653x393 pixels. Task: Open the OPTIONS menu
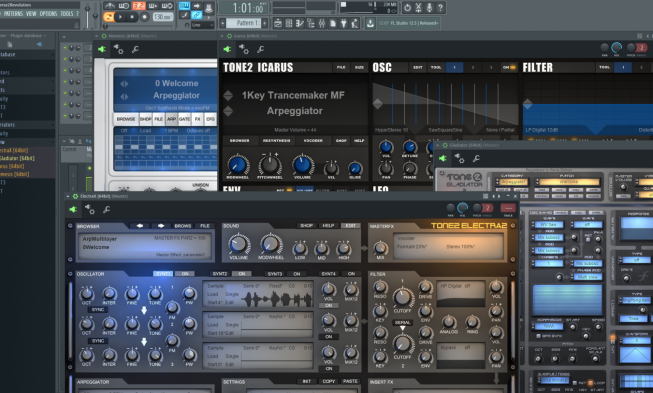tap(48, 14)
